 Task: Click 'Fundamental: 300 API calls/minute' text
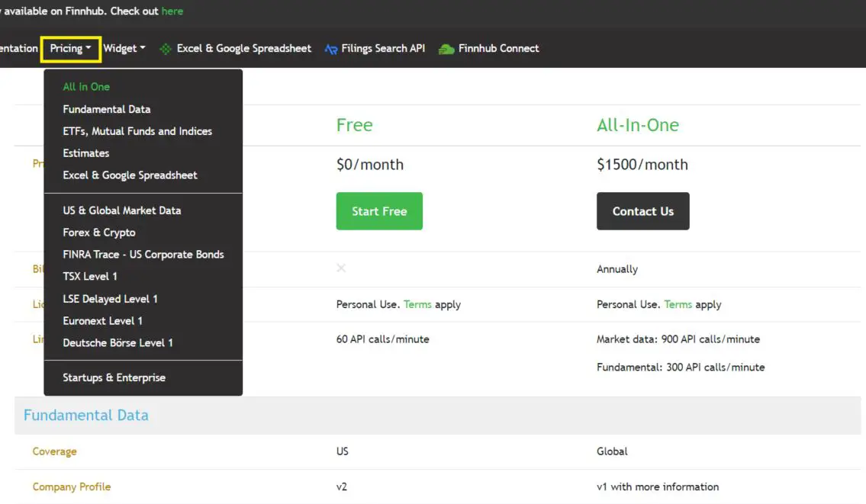pyautogui.click(x=681, y=368)
